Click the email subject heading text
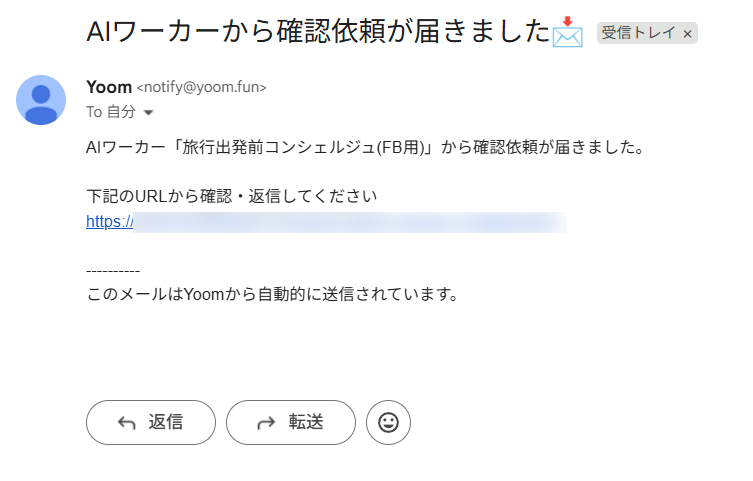Viewport: 753px width, 481px height. coord(318,32)
